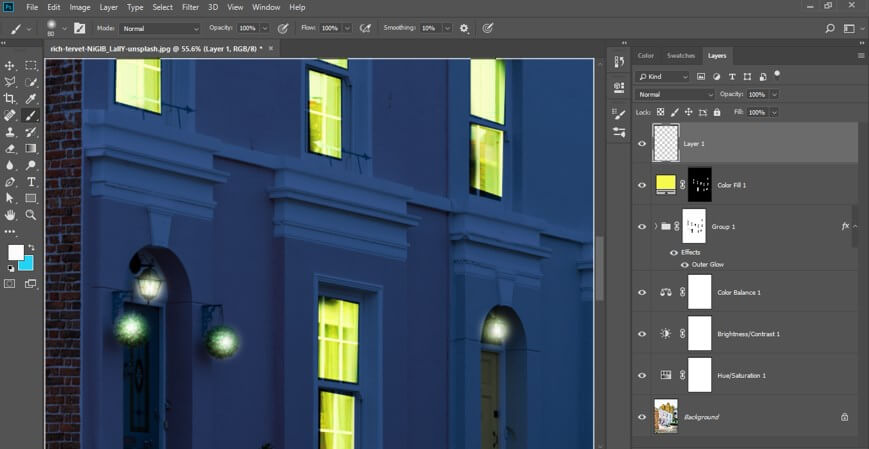The width and height of the screenshot is (869, 449).
Task: Hide the Color Balance 1 layer
Action: coord(642,293)
